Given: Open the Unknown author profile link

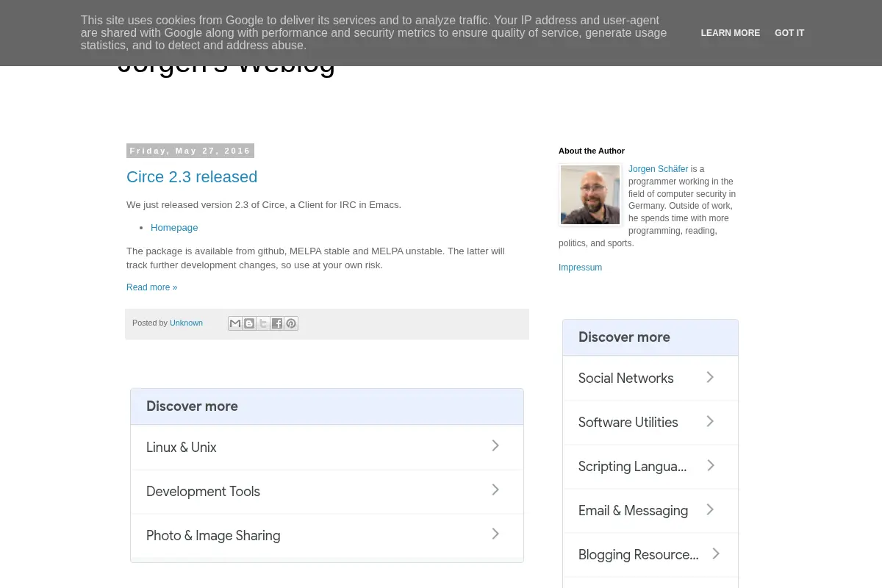Looking at the screenshot, I should 186,323.
